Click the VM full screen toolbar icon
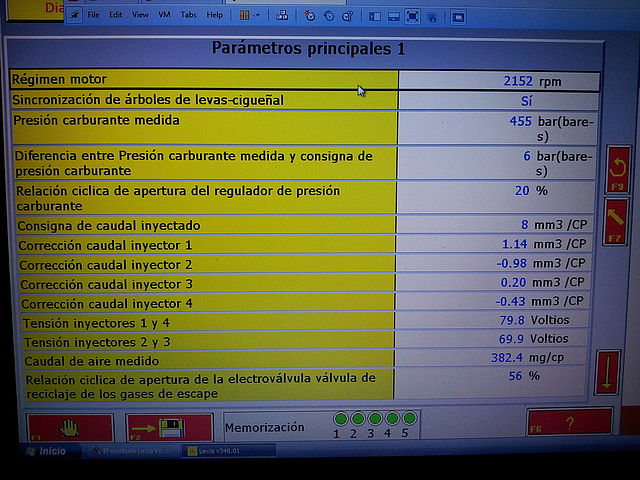640x480 pixels. tap(413, 17)
